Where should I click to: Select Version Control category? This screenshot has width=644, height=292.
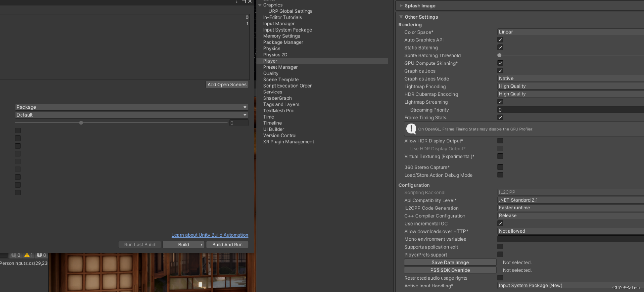280,135
